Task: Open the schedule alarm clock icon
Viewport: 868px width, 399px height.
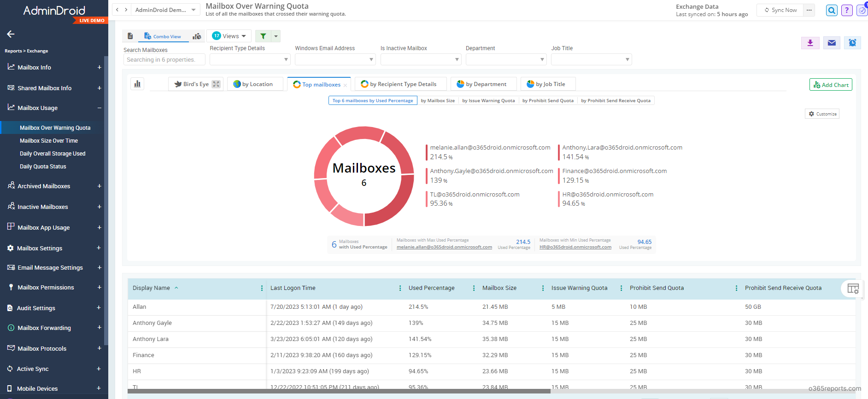Action: click(852, 43)
